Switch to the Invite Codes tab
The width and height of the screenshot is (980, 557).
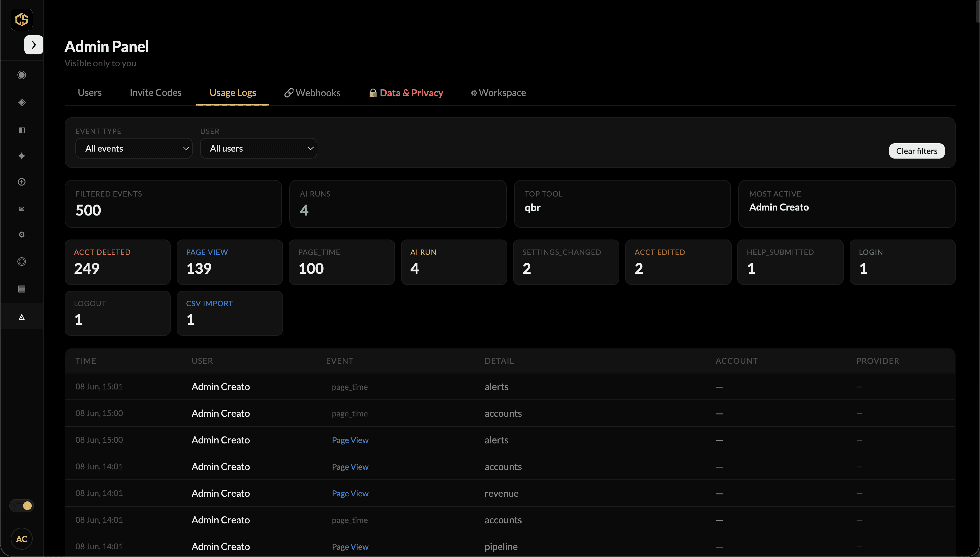click(x=155, y=93)
